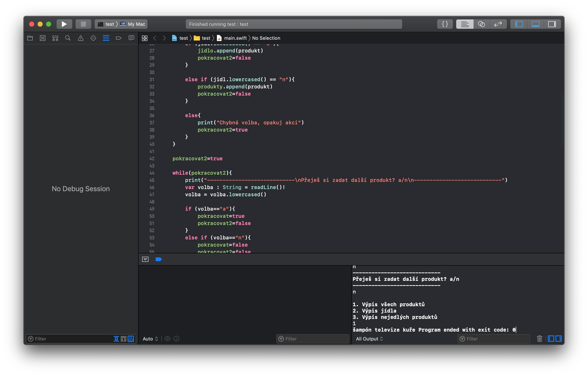Click the Stop button in the toolbar

(83, 24)
